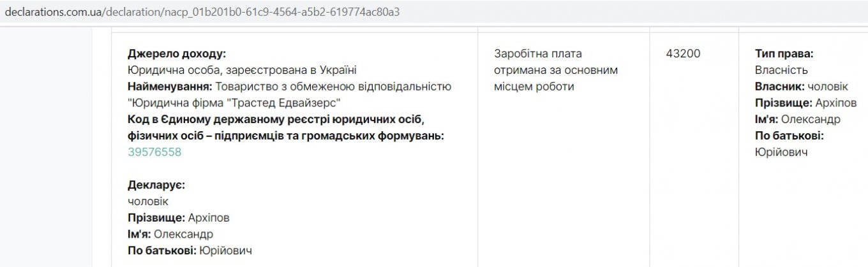Click the 43200 income amount
This screenshot has width=868, height=267.
pos(683,54)
